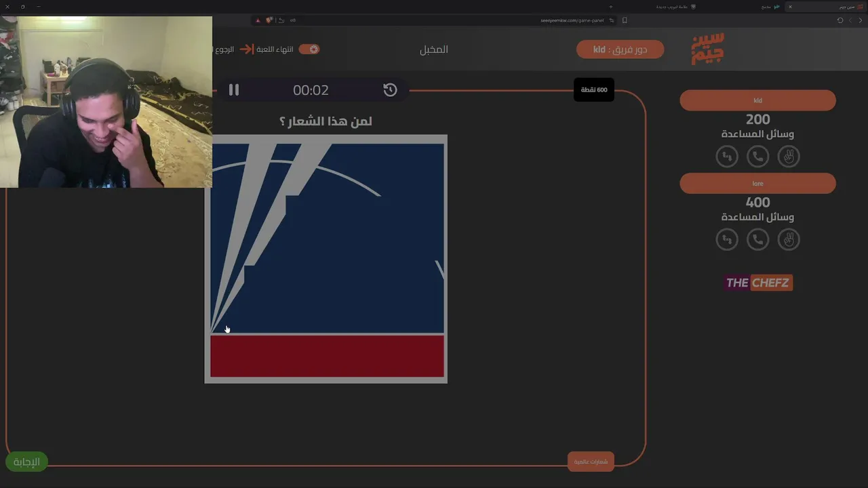Open the kld team name bar

click(757, 100)
